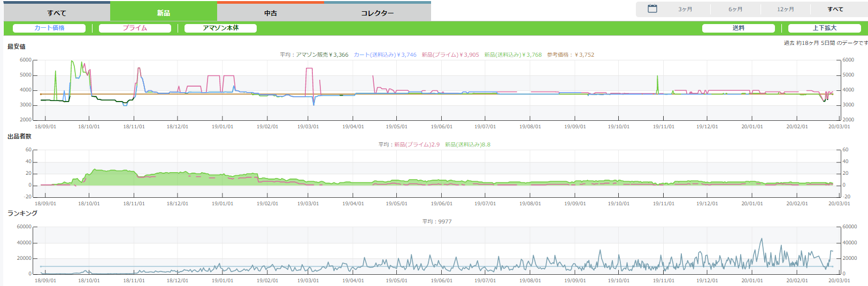Switch to the 中古 tab
Viewport: 868px width, 286px height.
pyautogui.click(x=271, y=13)
